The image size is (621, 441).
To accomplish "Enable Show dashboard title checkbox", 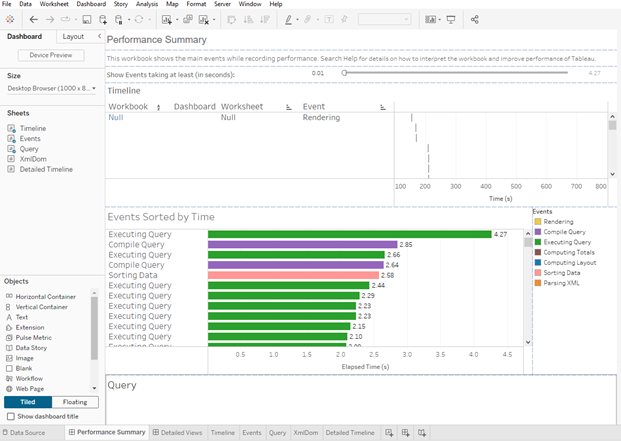I will [11, 416].
